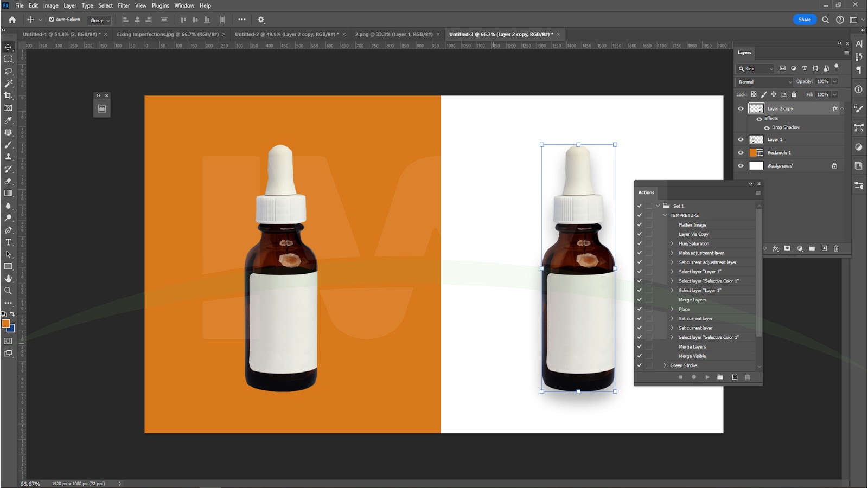Expand the Hue/Saturation action step
This screenshot has width=868, height=488.
point(672,243)
